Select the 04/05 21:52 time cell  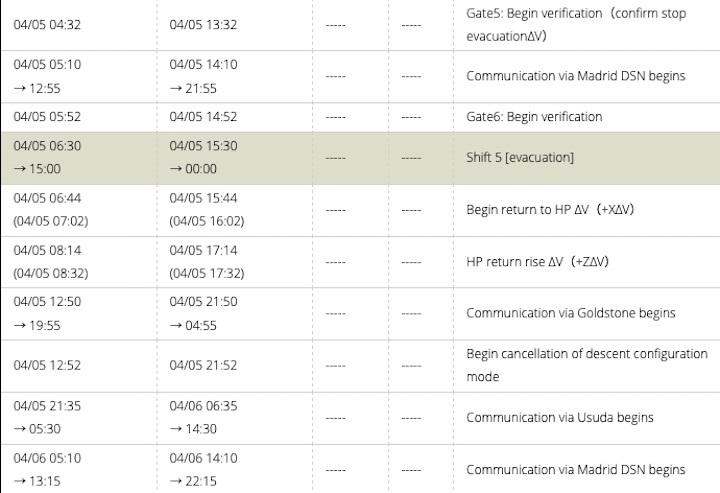coord(203,365)
